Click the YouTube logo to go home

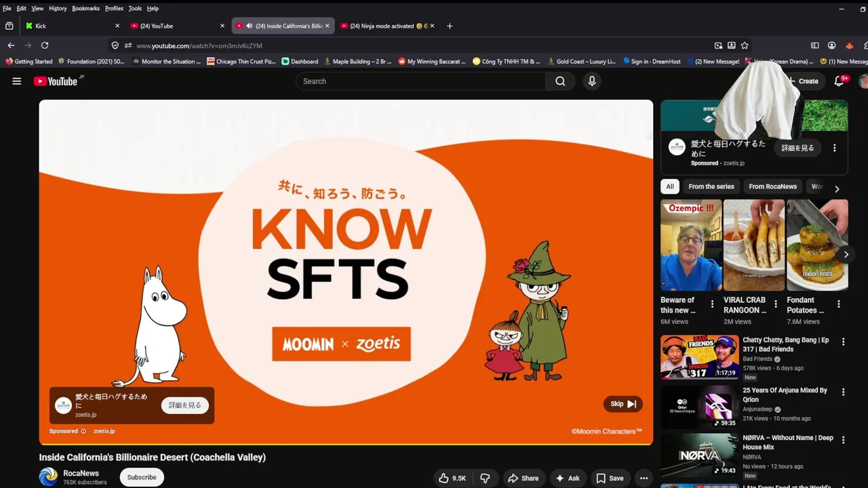[x=56, y=81]
